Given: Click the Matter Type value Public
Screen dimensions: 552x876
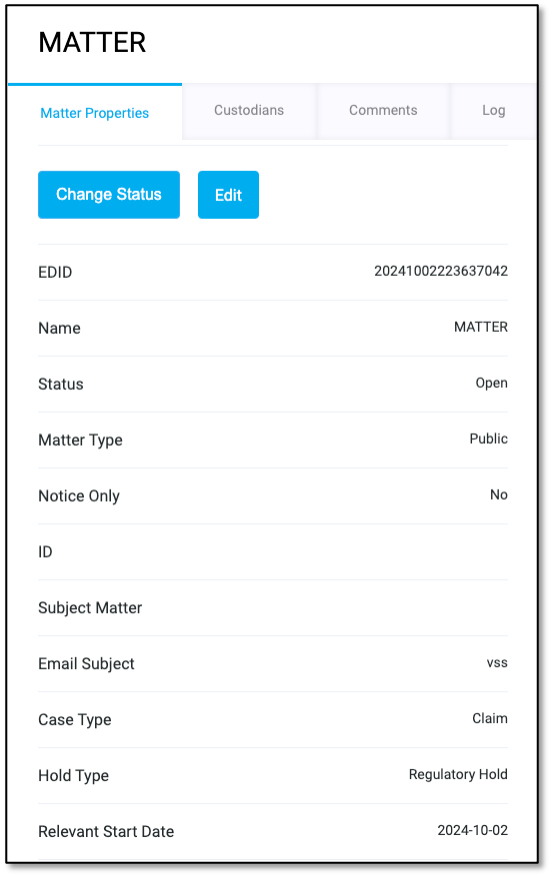Looking at the screenshot, I should (489, 439).
